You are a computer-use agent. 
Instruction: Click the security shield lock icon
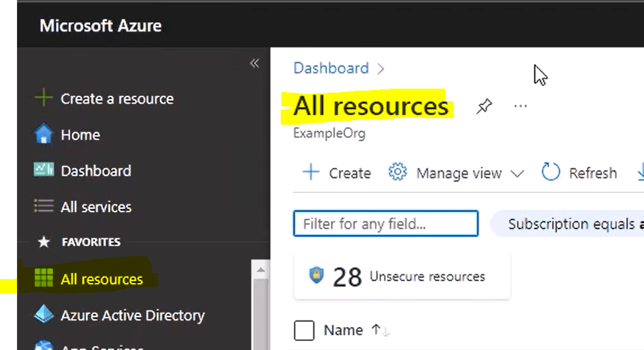[x=316, y=275]
